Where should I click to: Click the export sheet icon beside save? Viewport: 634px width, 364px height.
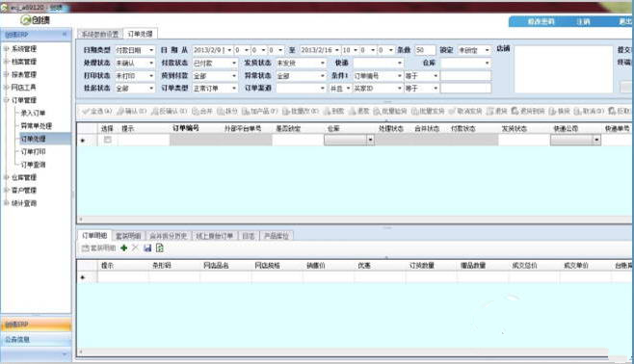160,248
